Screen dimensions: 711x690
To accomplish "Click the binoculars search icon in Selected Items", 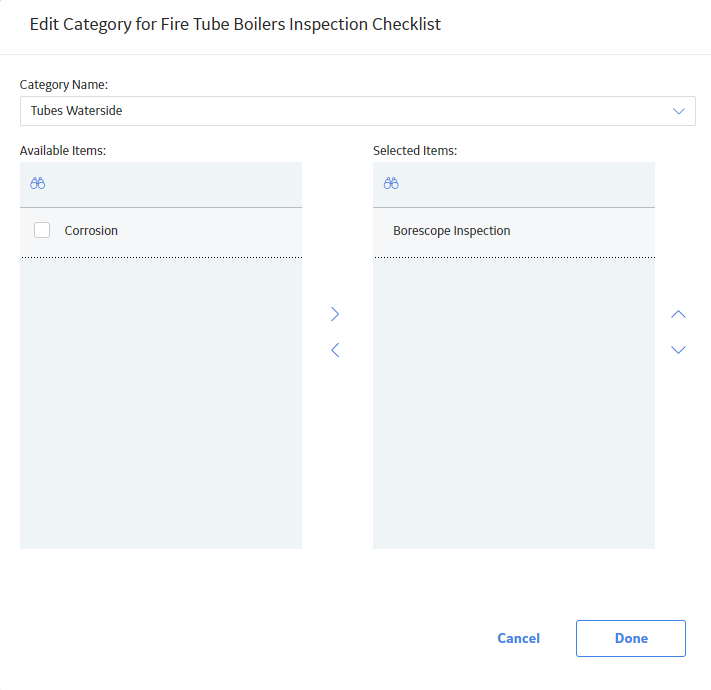I will coord(391,184).
